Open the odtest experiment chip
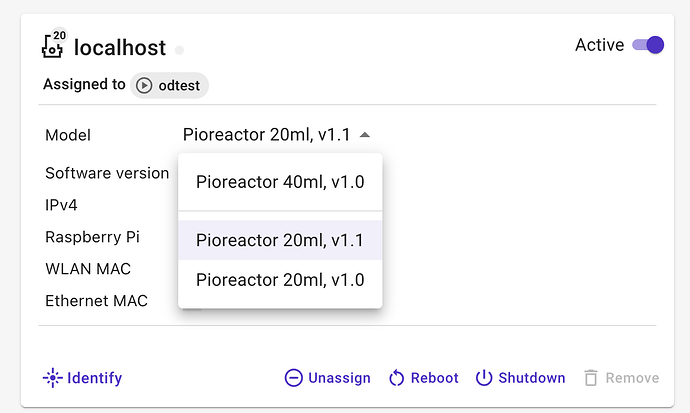690x413 pixels. [169, 85]
